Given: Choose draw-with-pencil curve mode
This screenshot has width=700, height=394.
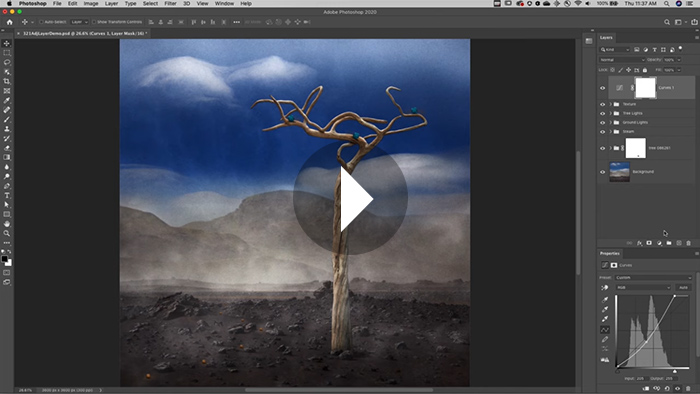Looking at the screenshot, I should coord(604,340).
